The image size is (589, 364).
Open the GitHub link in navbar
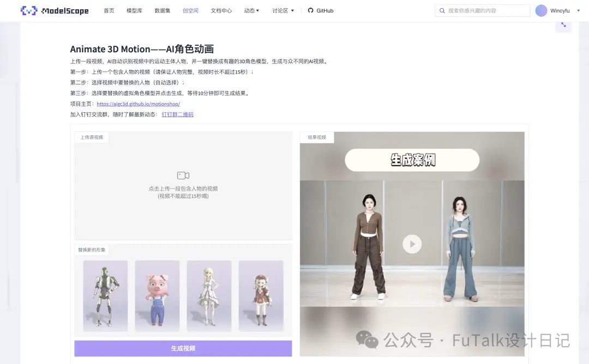(321, 10)
